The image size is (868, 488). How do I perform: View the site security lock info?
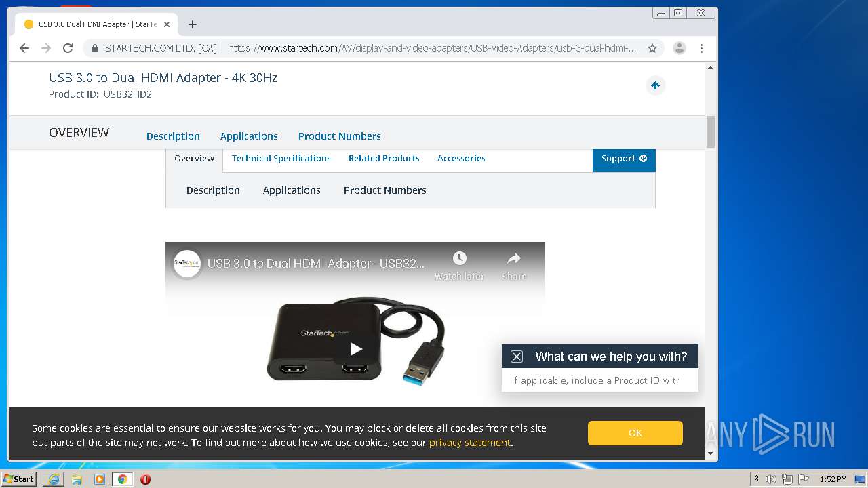pos(94,48)
